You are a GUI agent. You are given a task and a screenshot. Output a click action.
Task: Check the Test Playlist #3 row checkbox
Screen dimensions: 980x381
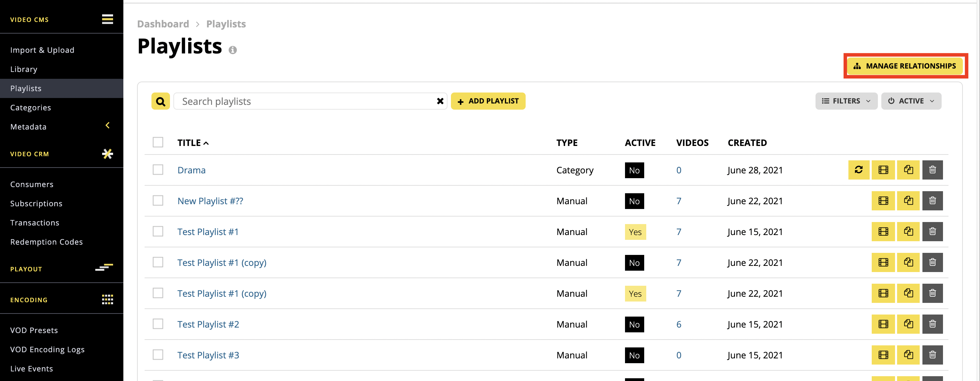(158, 355)
